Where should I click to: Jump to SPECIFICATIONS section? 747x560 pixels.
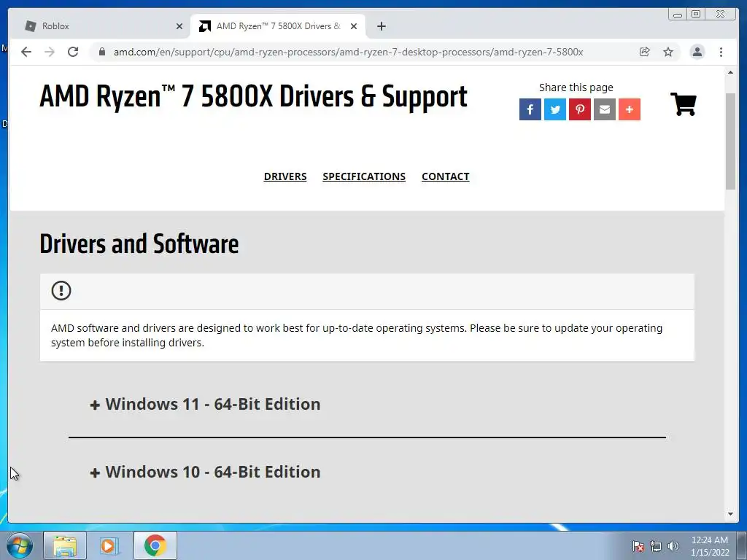click(364, 176)
